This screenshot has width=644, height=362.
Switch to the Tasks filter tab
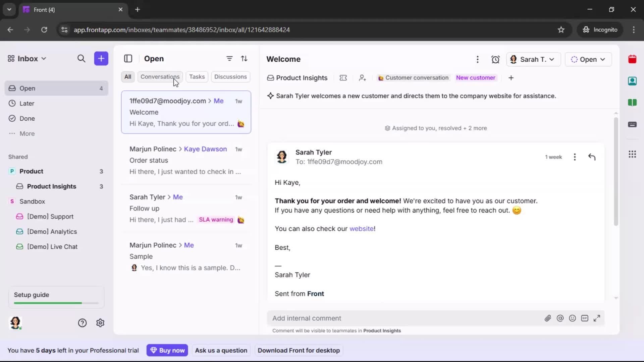click(197, 77)
